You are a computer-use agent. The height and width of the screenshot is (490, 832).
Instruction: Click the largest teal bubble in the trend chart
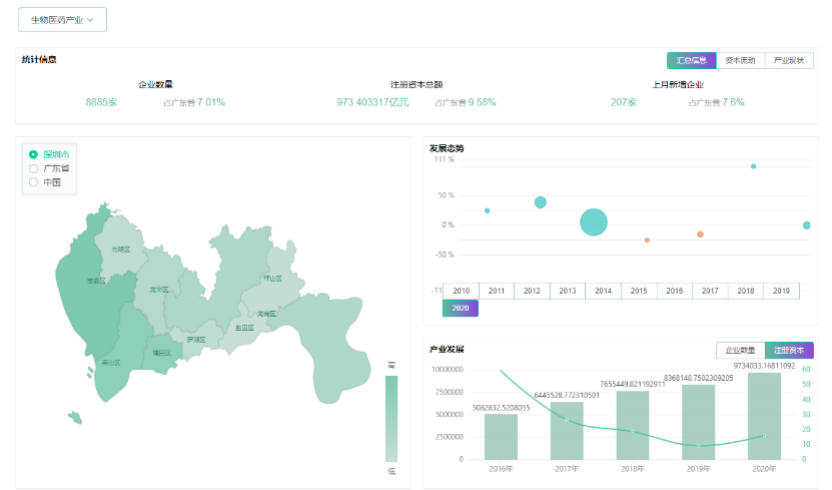pos(594,222)
